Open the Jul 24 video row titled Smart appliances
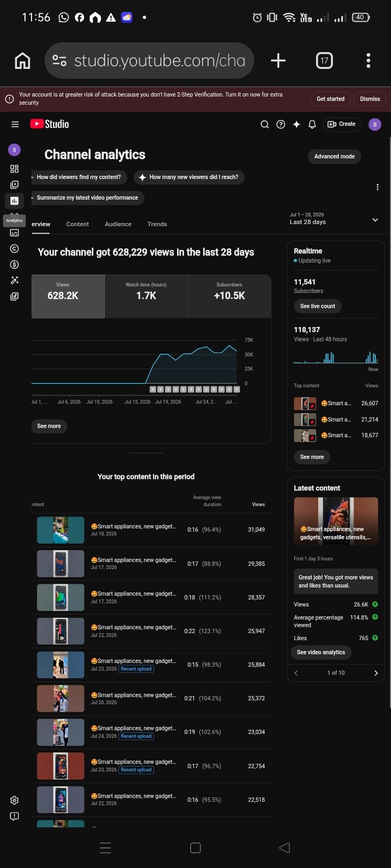 coord(152,732)
